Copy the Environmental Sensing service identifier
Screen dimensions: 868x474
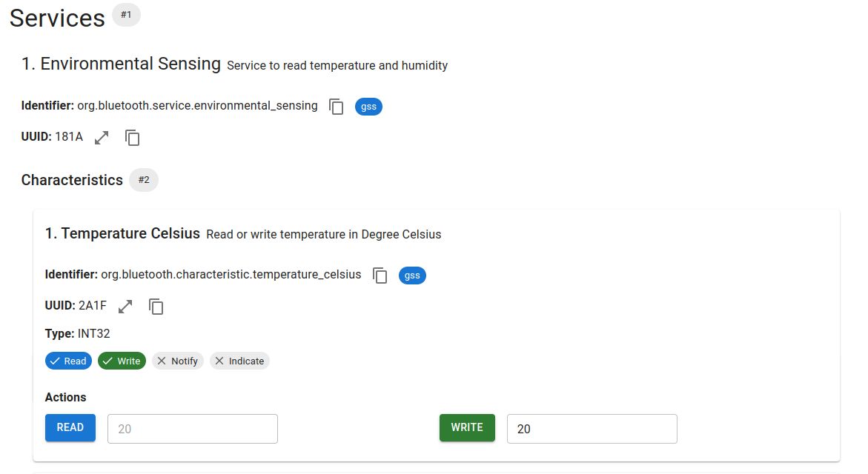click(x=337, y=107)
